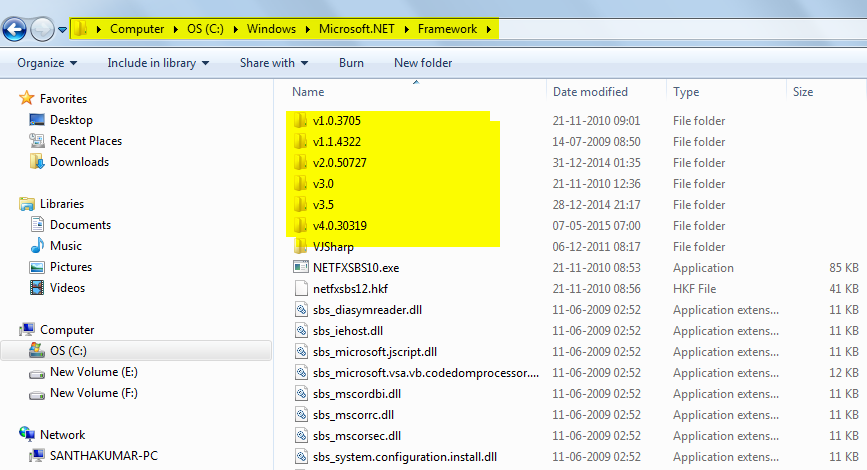Image resolution: width=867 pixels, height=470 pixels.
Task: Expand the arrow after Framework breadcrumb
Action: [489, 29]
